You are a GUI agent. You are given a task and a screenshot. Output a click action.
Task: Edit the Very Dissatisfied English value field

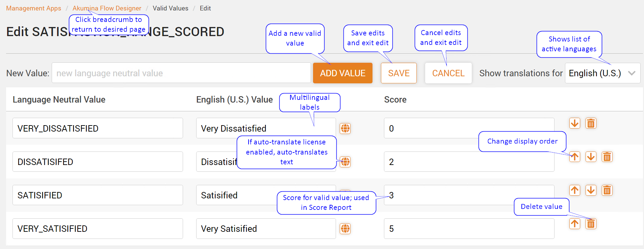(266, 128)
